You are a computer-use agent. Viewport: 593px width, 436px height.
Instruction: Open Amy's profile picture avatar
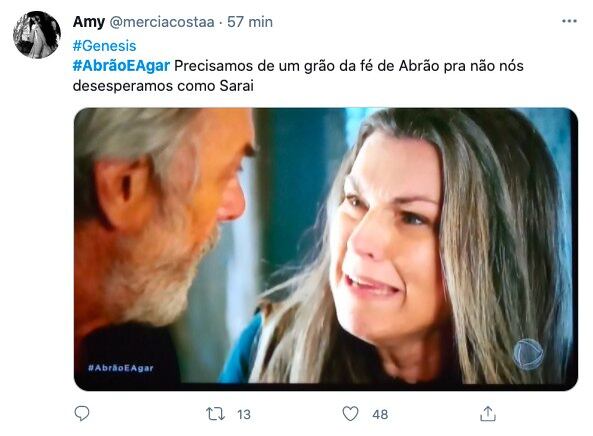tap(37, 35)
